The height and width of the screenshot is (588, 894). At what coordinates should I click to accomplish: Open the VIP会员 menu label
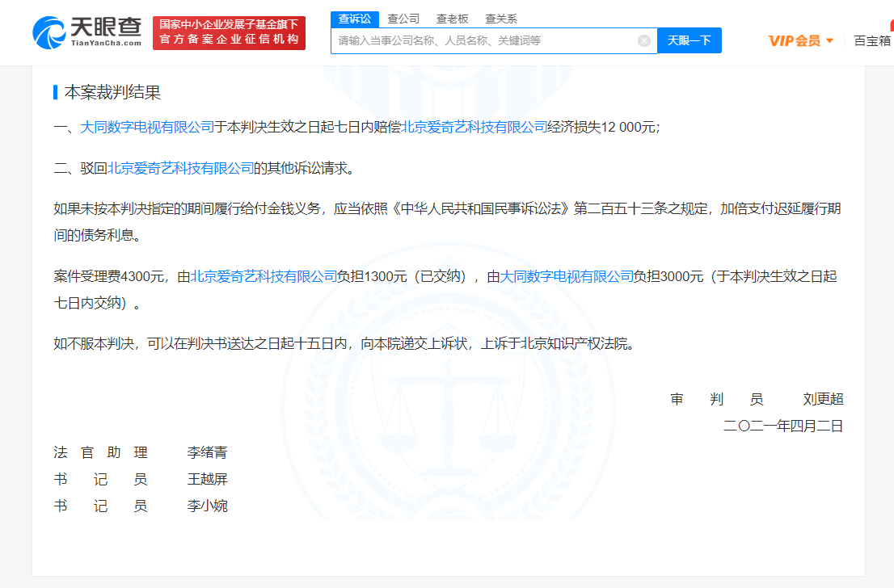point(795,41)
